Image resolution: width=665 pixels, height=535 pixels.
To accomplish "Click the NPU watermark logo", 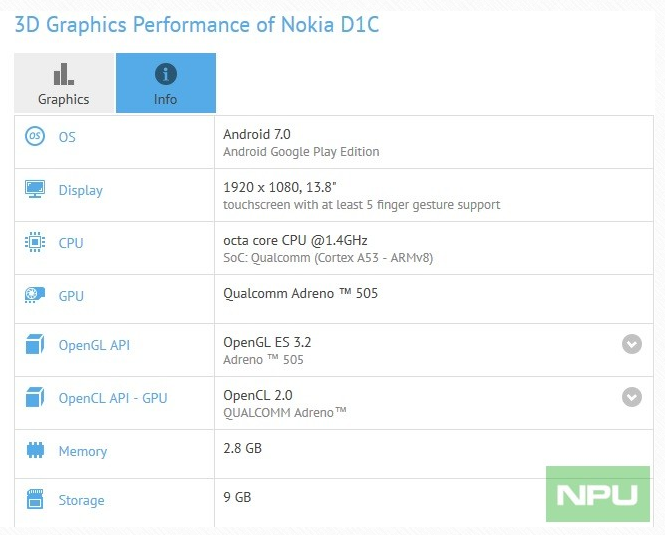I will coord(598,494).
